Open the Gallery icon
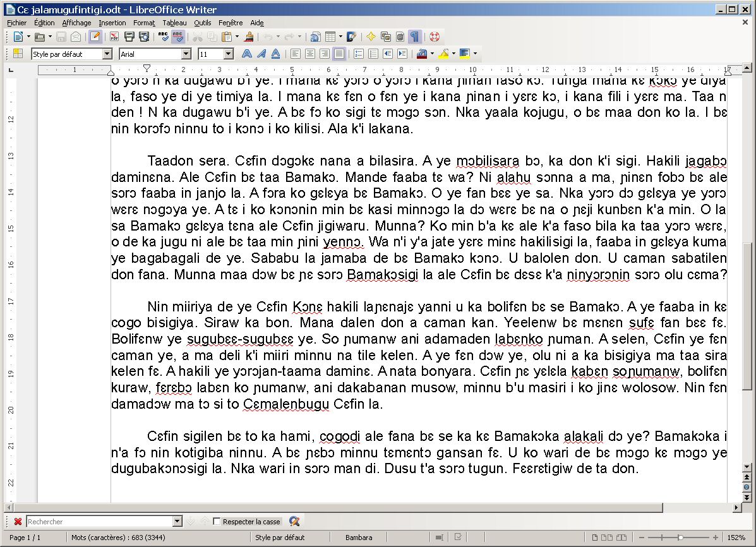Image resolution: width=756 pixels, height=547 pixels. click(x=386, y=37)
